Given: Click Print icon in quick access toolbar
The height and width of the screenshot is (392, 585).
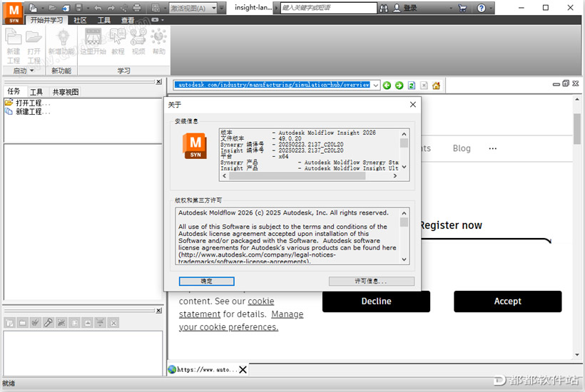Looking at the screenshot, I should tap(137, 8).
